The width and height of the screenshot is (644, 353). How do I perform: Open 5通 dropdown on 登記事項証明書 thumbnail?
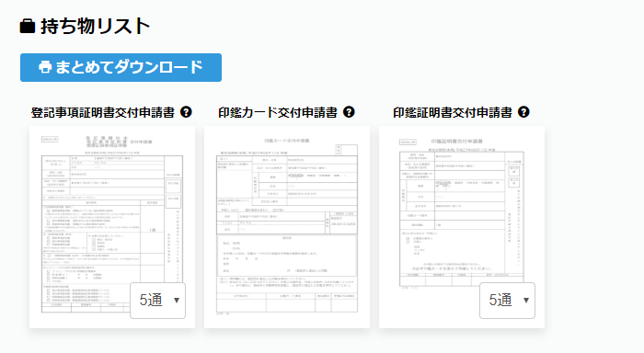[x=157, y=301]
